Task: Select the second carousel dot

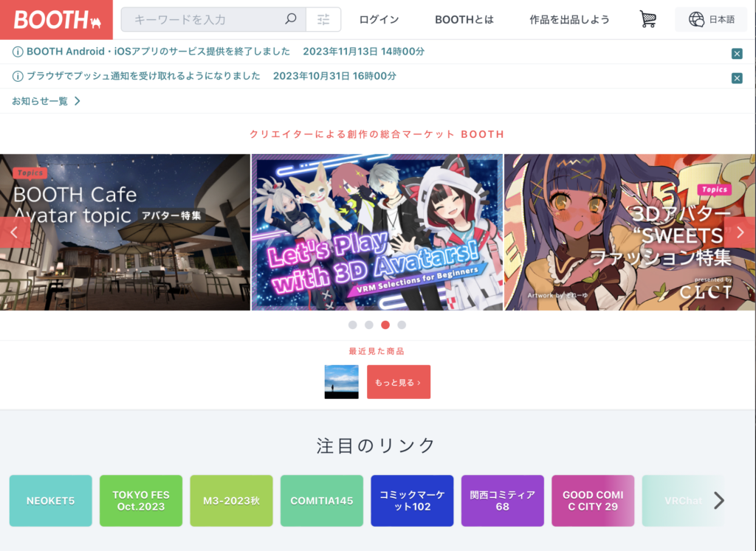Action: (x=368, y=325)
